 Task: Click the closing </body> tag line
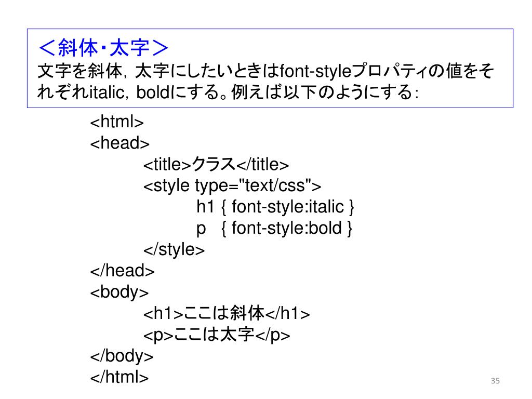122,356
